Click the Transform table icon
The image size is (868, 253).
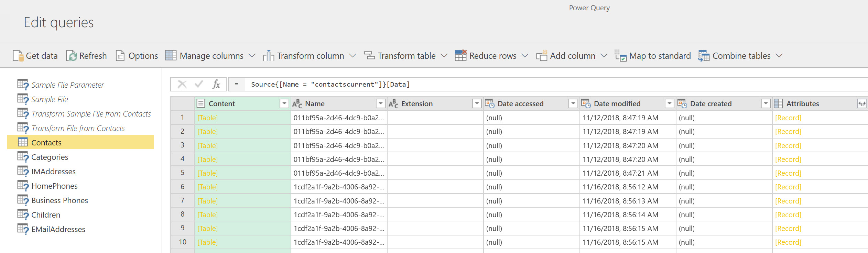369,55
